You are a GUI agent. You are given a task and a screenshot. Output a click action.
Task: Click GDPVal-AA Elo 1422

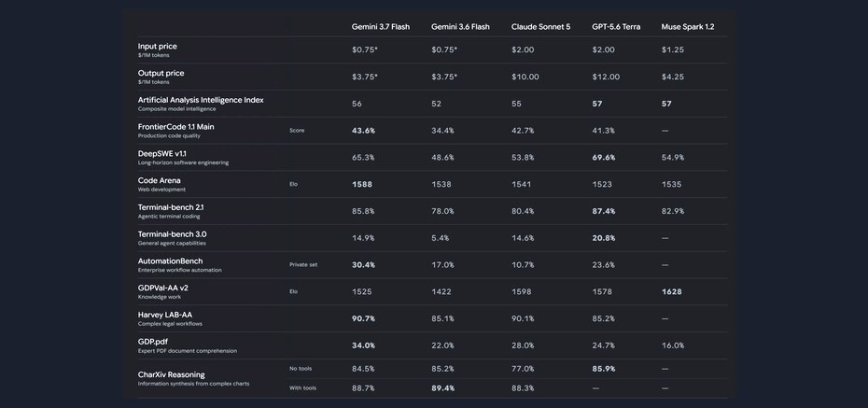pyautogui.click(x=441, y=291)
